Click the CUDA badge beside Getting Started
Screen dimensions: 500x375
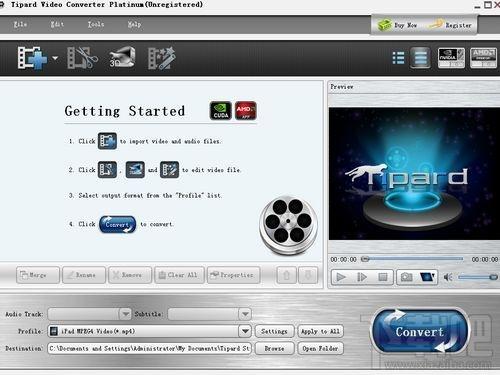click(x=221, y=111)
